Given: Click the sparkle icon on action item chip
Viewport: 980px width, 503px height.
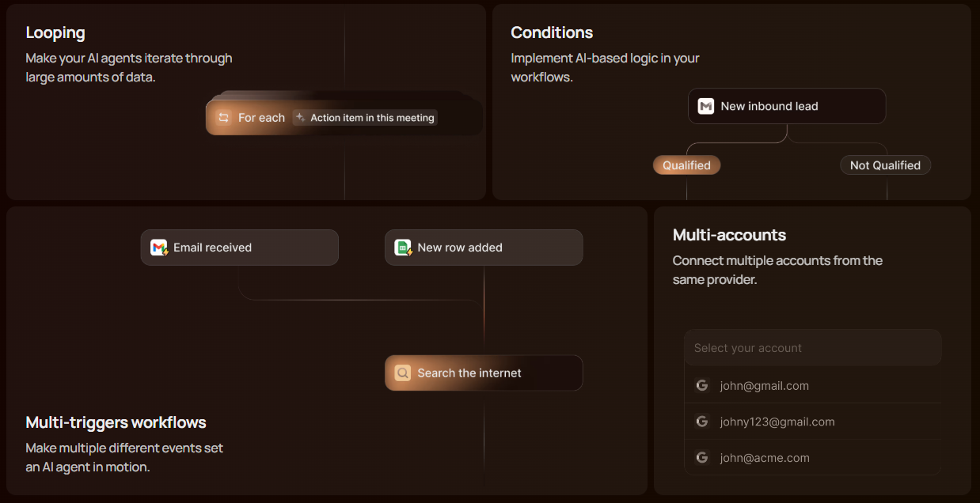Looking at the screenshot, I should [300, 117].
